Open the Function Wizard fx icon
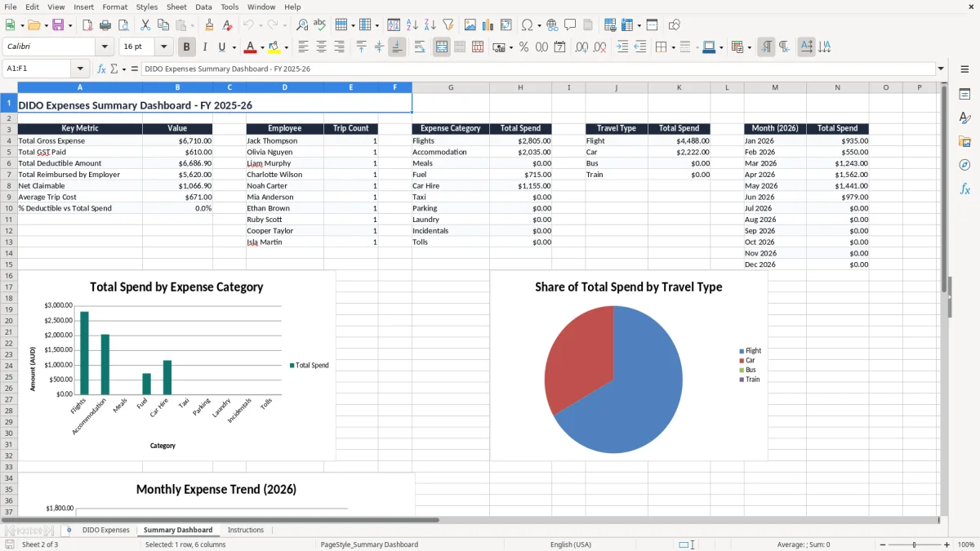Viewport: 980px width, 551px height. 102,69
